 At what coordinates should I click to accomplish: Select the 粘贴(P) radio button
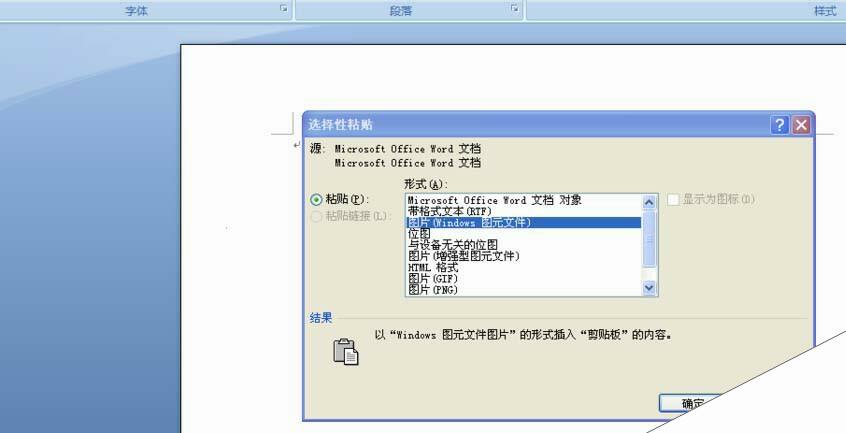click(316, 200)
